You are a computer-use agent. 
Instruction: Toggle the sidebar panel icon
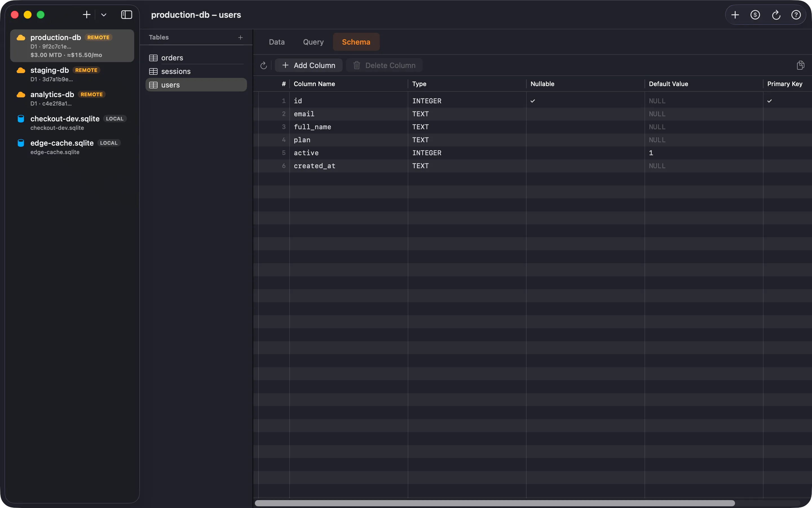(127, 15)
